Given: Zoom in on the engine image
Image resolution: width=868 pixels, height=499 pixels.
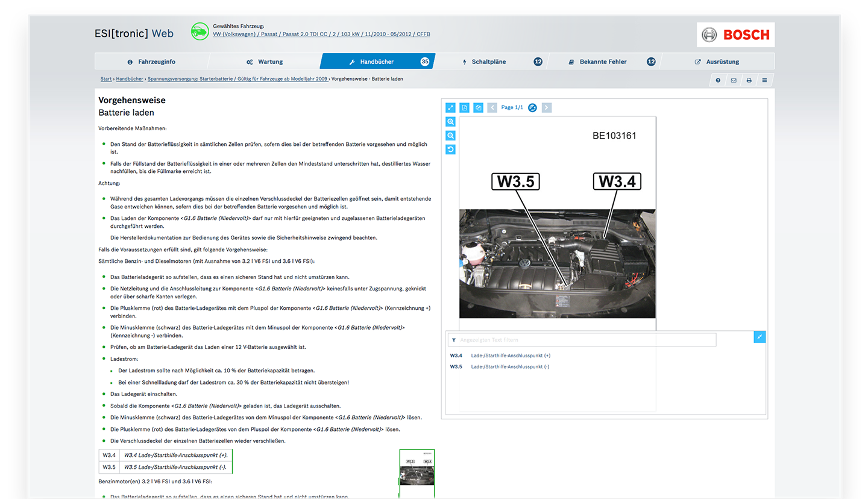Looking at the screenshot, I should pos(450,121).
